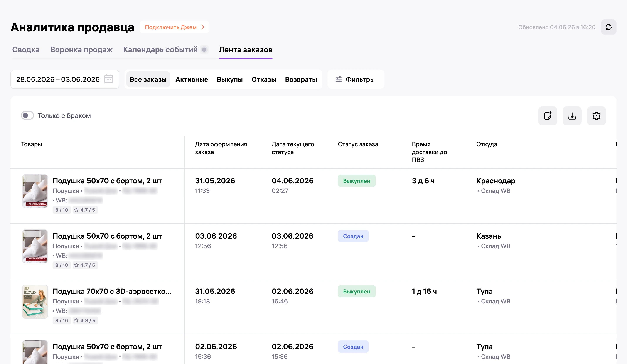
Task: Open pillow thumbnail of the Казань order
Action: [35, 246]
